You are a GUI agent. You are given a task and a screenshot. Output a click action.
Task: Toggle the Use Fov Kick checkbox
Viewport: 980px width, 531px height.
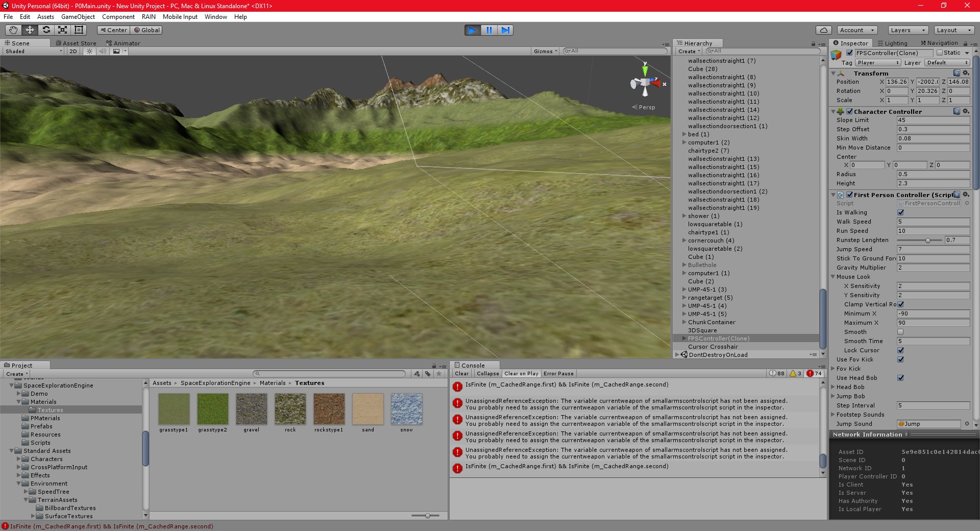901,359
